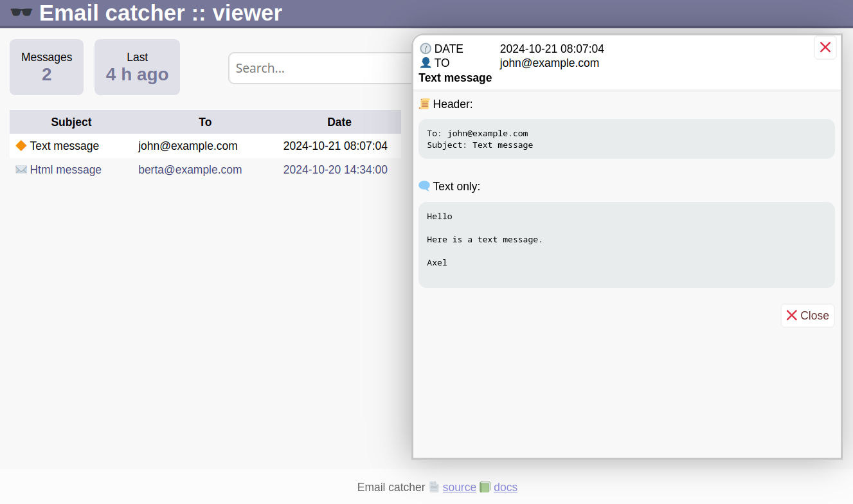Click the Axel signature line
This screenshot has width=853, height=504.
pyautogui.click(x=437, y=263)
